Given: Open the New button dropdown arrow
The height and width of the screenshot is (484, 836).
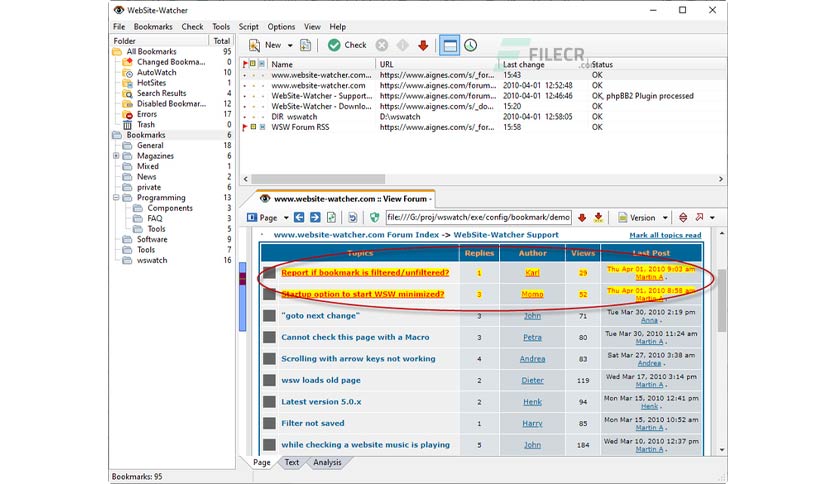Looking at the screenshot, I should (x=290, y=45).
